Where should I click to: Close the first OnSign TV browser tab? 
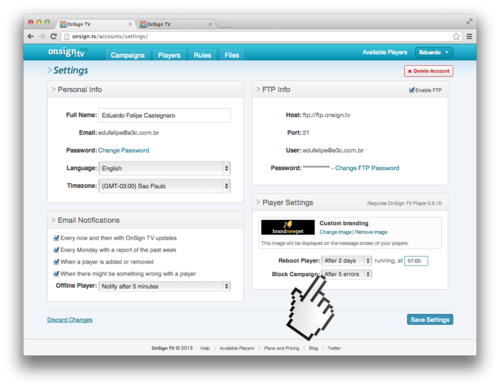pos(130,24)
